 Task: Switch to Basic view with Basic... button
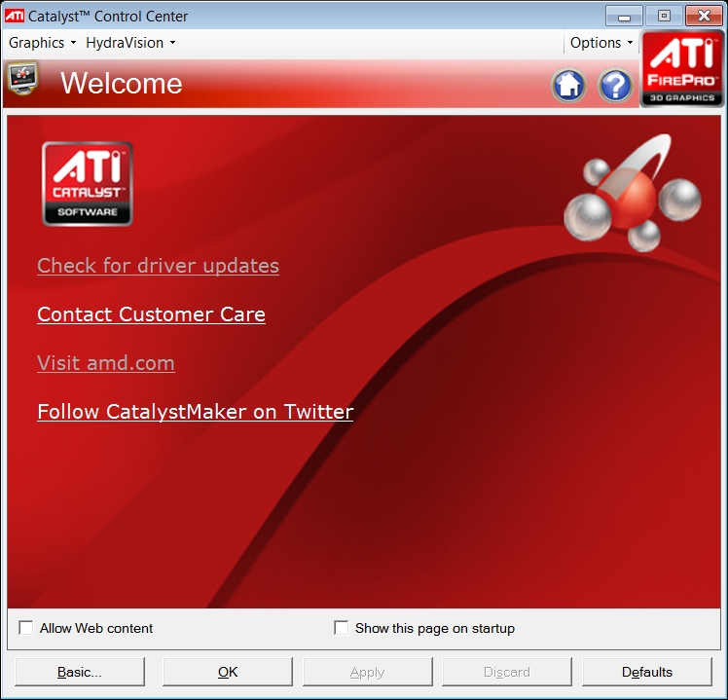(x=80, y=672)
